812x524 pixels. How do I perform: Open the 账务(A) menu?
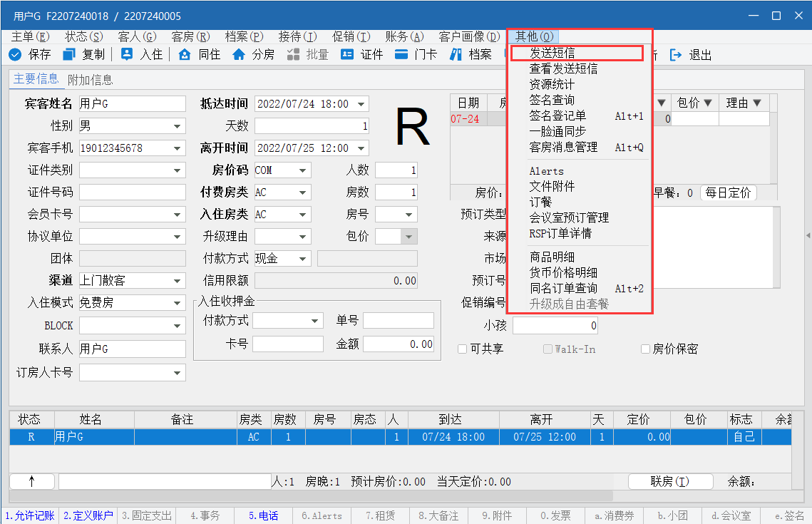click(x=404, y=36)
